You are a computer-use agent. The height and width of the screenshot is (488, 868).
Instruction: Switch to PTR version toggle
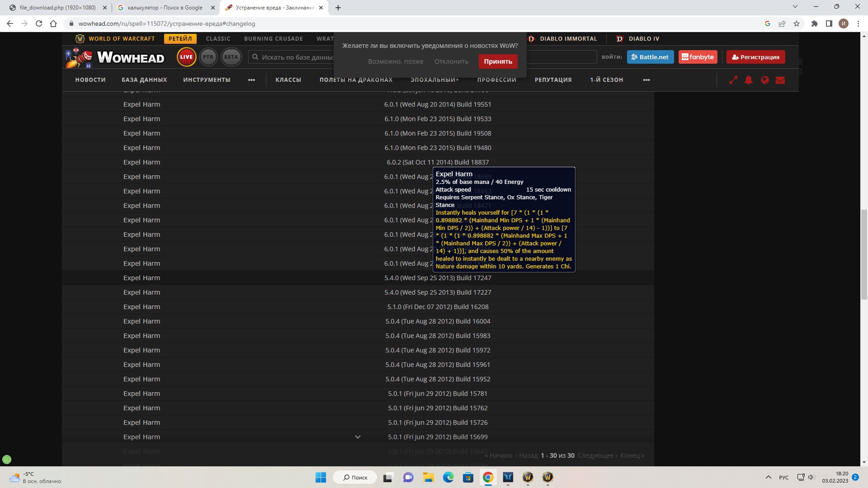[208, 57]
